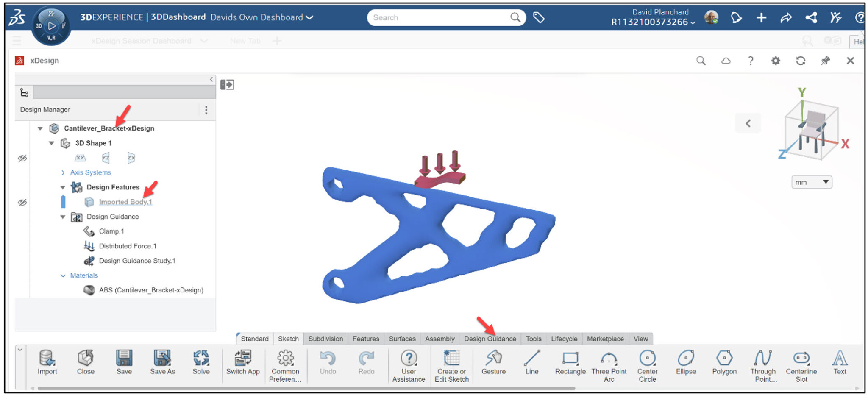
Task: Open the Surfaces tab
Action: 402,339
